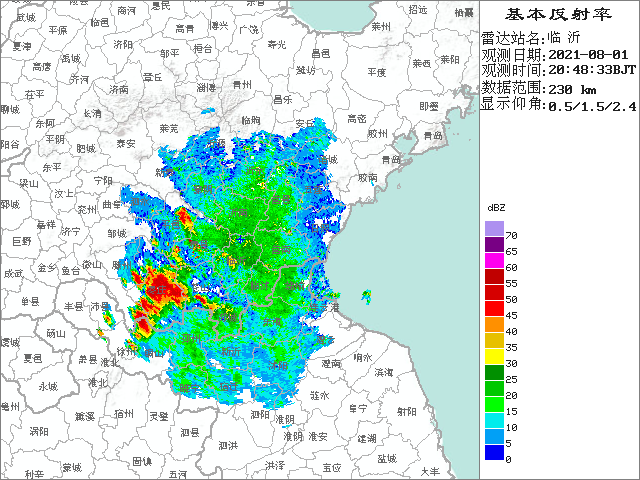Click the dBZ unit label above legend
640x480 pixels.
pyautogui.click(x=496, y=206)
